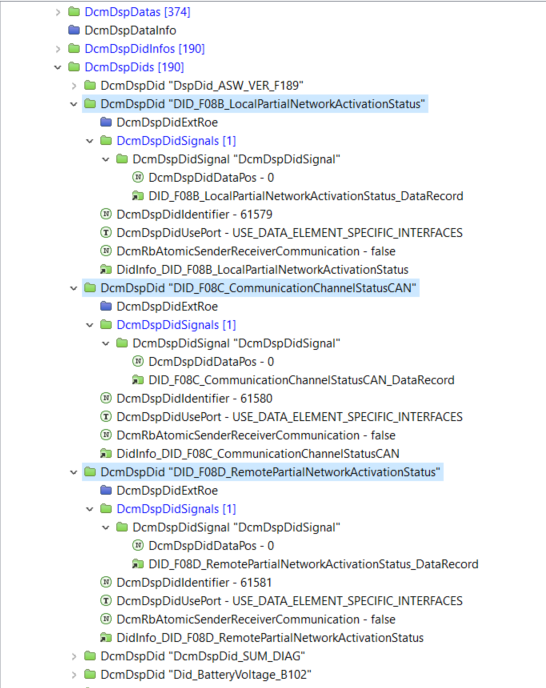This screenshot has height=688, width=546.
Task: Click text parameter icon for F08C DcmDspDidUsePort
Action: click(106, 416)
